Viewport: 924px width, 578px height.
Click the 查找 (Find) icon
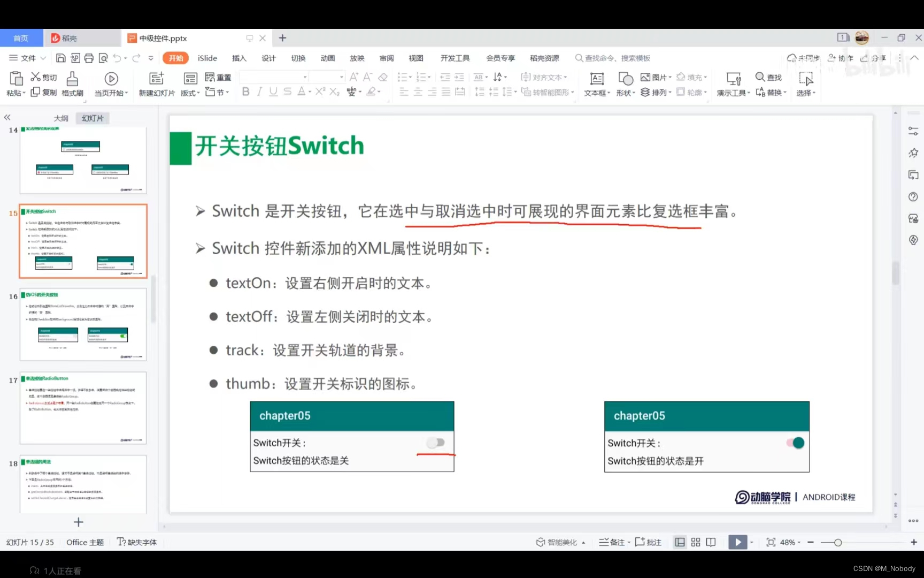[768, 77]
